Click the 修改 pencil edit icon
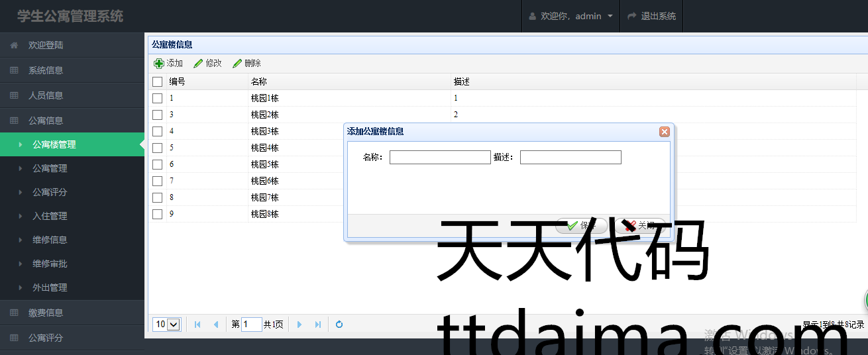The height and width of the screenshot is (355, 868). click(x=198, y=64)
